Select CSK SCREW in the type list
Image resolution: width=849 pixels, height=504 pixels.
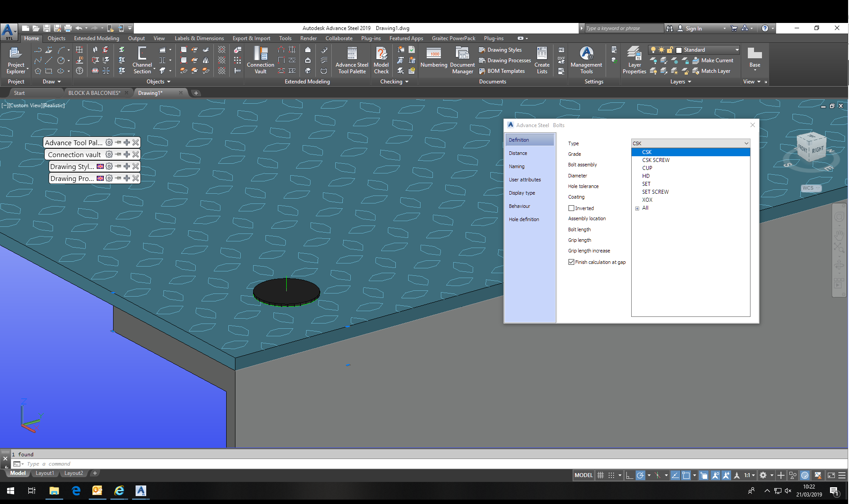(656, 160)
